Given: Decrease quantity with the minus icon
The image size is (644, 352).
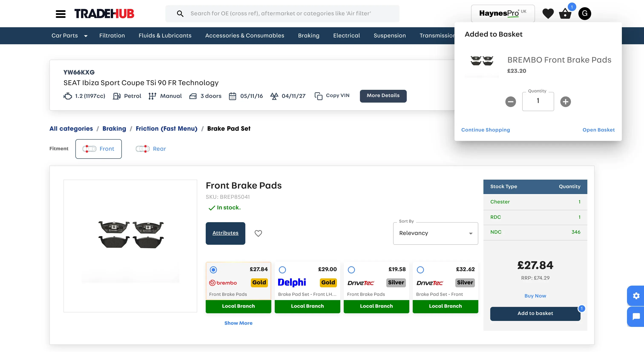Looking at the screenshot, I should pyautogui.click(x=510, y=102).
